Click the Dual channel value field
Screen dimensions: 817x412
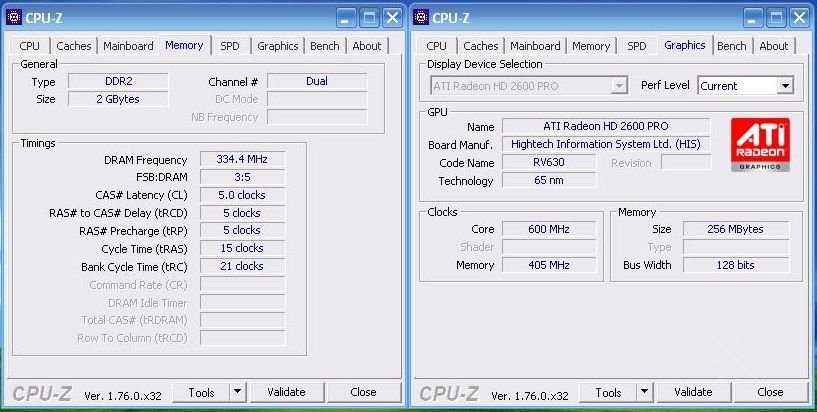click(317, 82)
